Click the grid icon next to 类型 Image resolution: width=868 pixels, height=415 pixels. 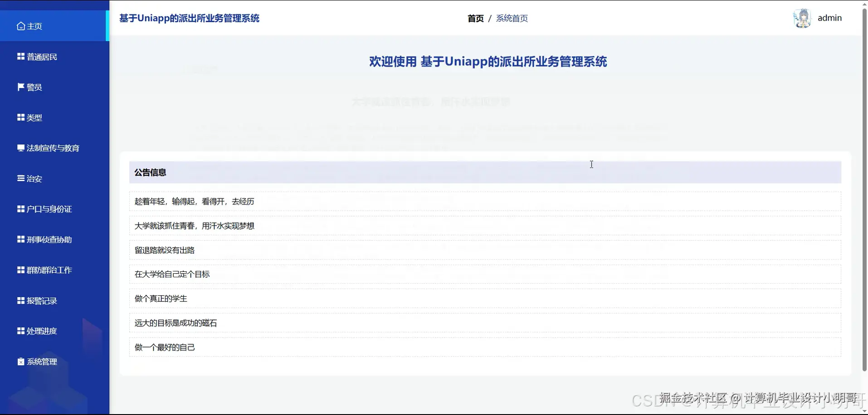[x=21, y=117]
